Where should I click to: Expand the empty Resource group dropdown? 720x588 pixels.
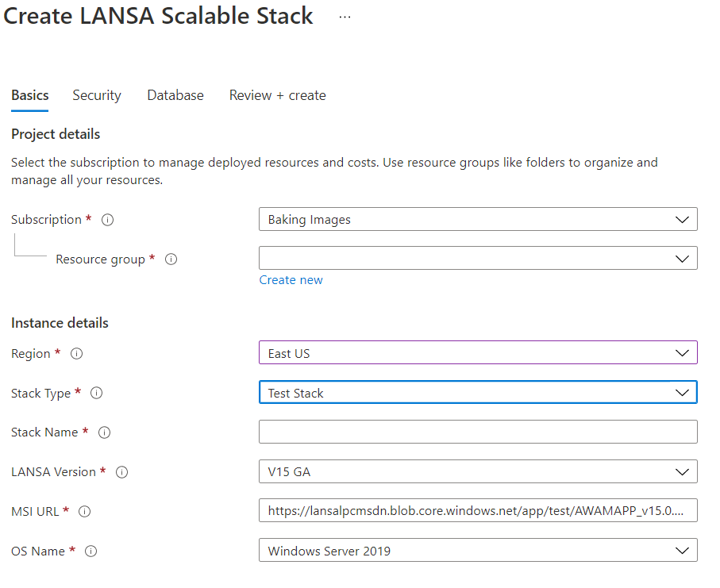pyautogui.click(x=478, y=258)
